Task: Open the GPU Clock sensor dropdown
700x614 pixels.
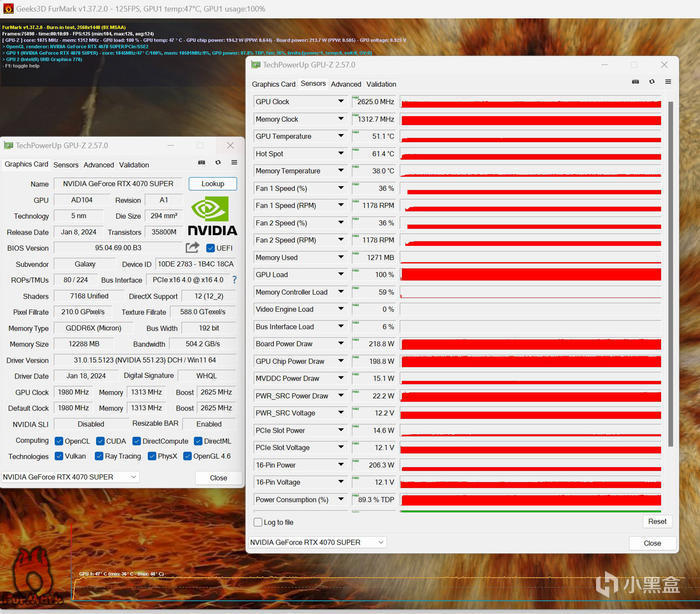Action: 341,101
